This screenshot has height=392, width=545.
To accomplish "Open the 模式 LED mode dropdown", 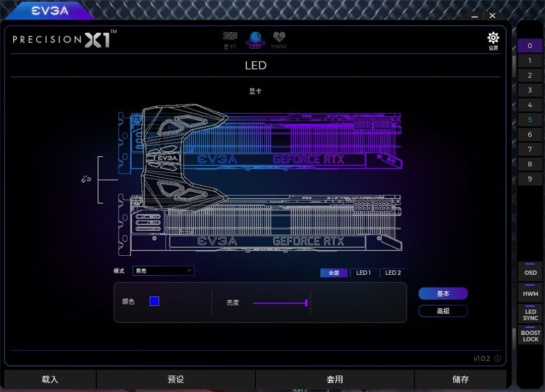I will [163, 271].
